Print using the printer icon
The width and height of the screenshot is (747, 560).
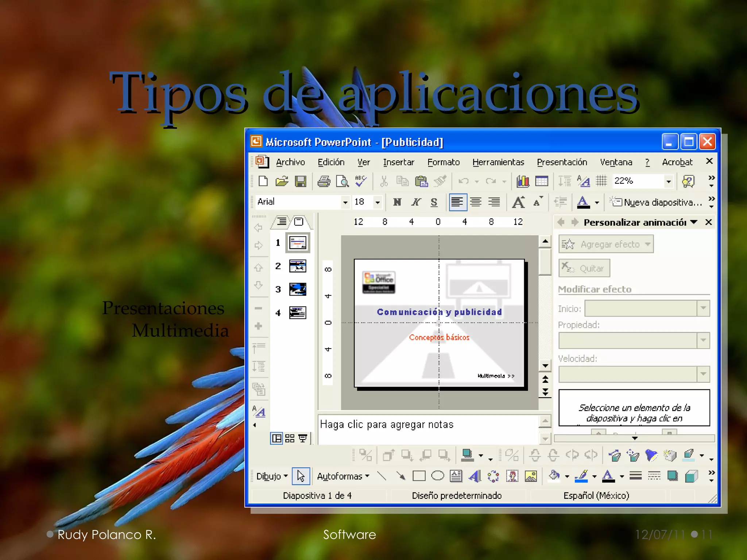[x=324, y=181]
